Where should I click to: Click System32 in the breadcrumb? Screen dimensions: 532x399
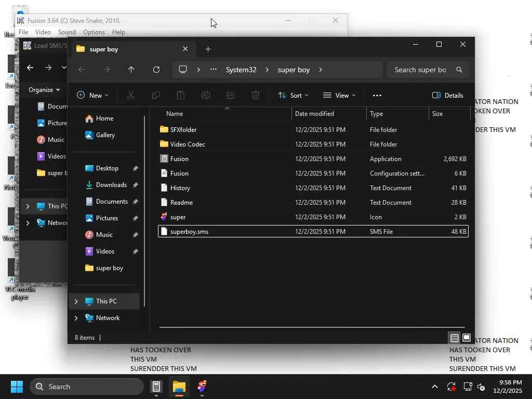241,70
